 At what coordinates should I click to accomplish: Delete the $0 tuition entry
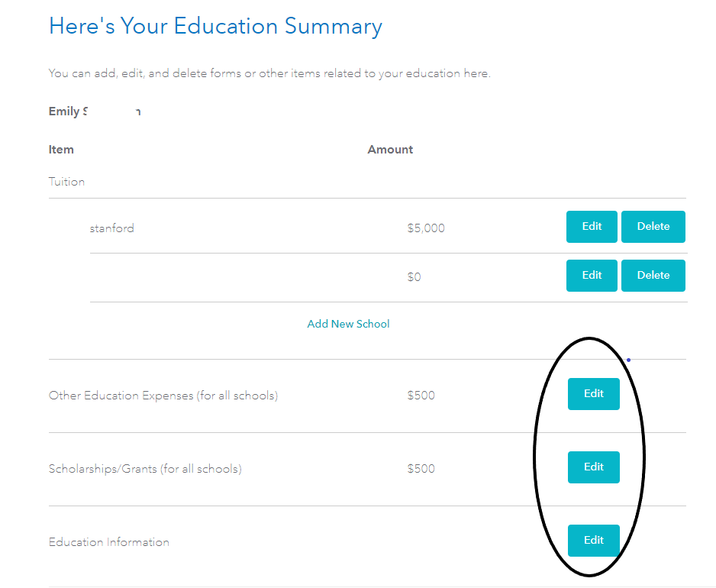(x=653, y=275)
